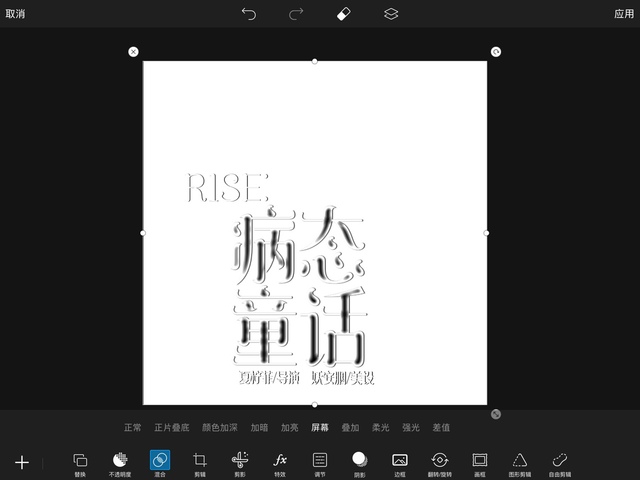Select 正常 normal blend mode
640x480 pixels.
pyautogui.click(x=132, y=427)
